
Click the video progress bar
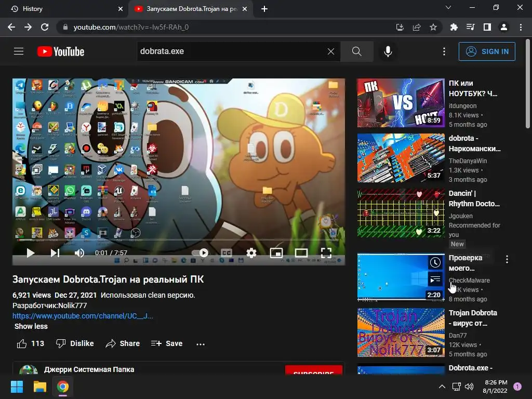[x=179, y=240]
